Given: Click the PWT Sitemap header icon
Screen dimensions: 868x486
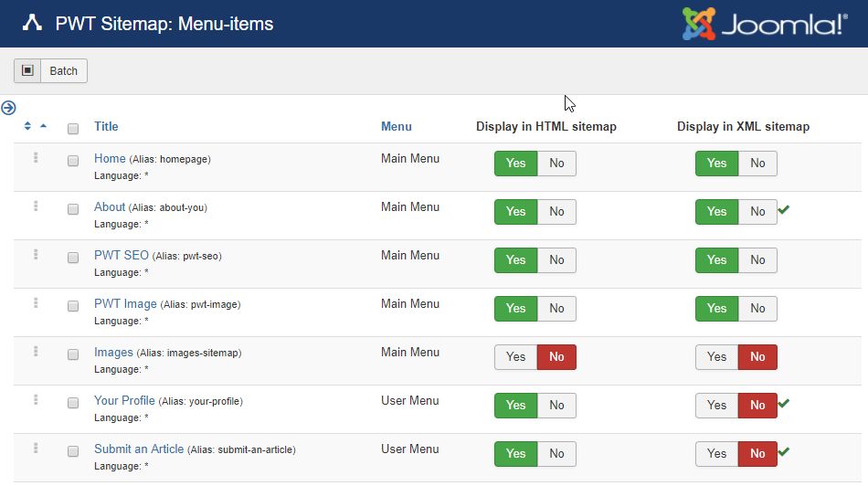Looking at the screenshot, I should click(x=33, y=24).
